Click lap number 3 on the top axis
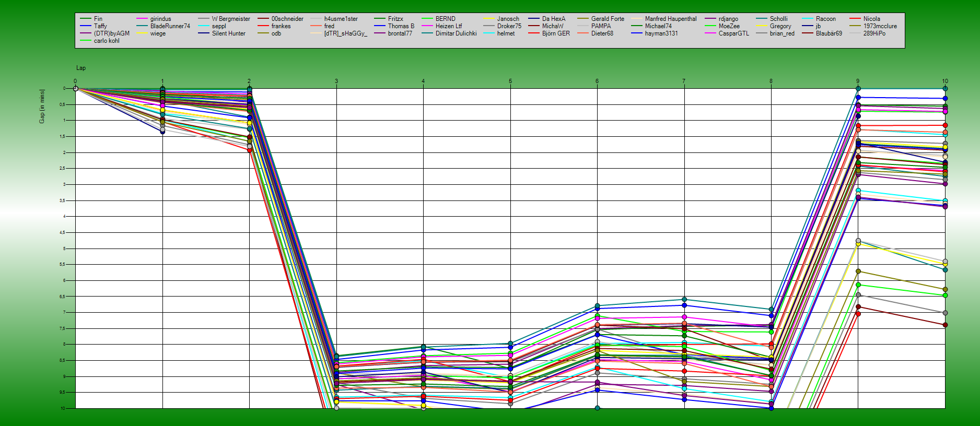 336,81
